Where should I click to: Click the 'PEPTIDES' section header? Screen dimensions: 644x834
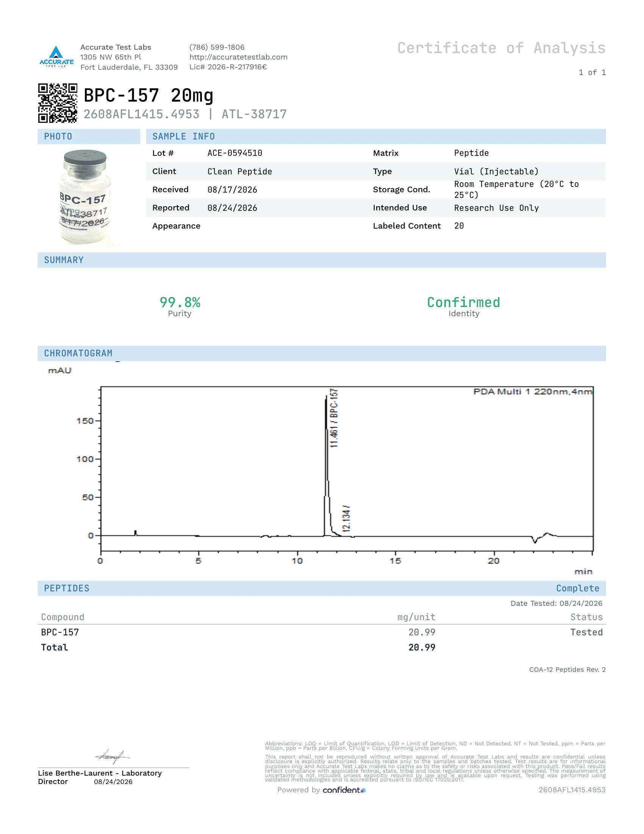(x=322, y=588)
